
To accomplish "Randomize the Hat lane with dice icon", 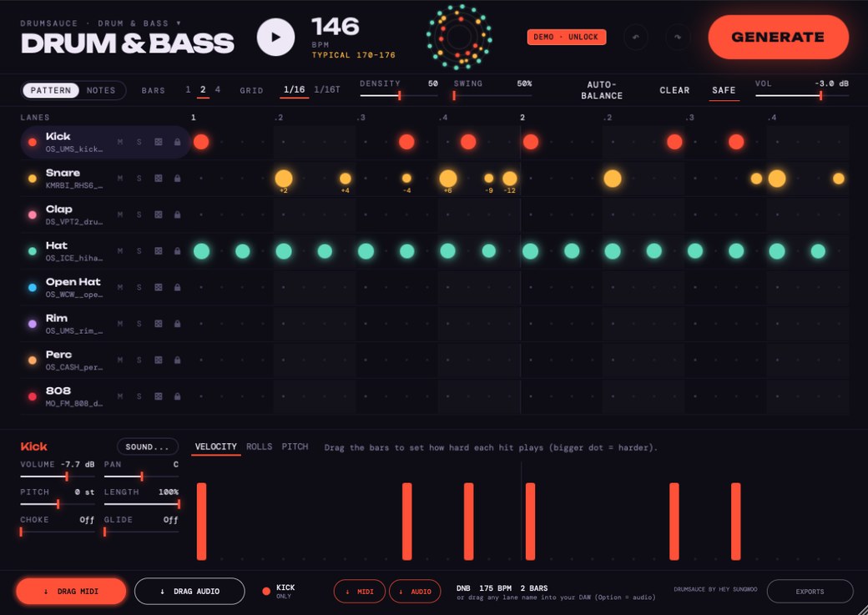I will [159, 251].
